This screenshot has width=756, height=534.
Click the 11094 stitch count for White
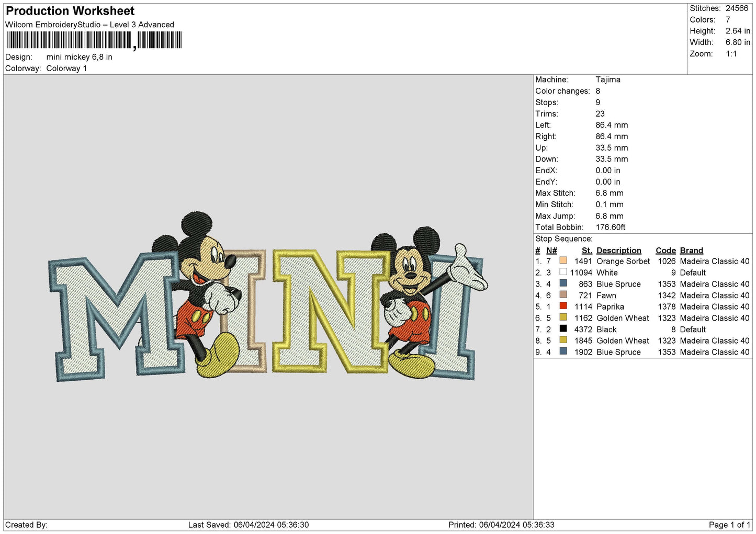pos(581,272)
